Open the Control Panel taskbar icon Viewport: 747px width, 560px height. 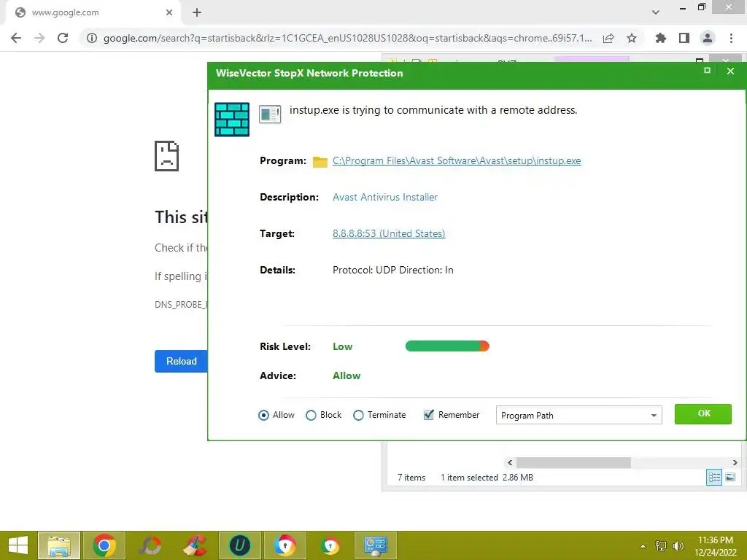pyautogui.click(x=376, y=545)
